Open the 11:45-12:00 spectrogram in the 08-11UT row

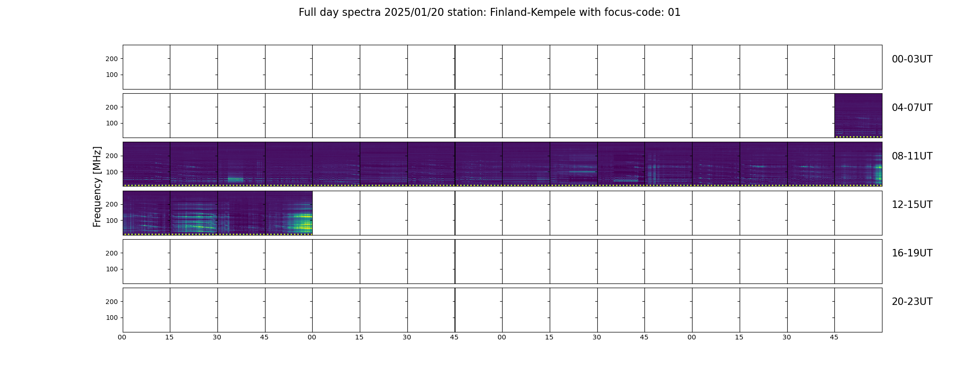point(858,164)
